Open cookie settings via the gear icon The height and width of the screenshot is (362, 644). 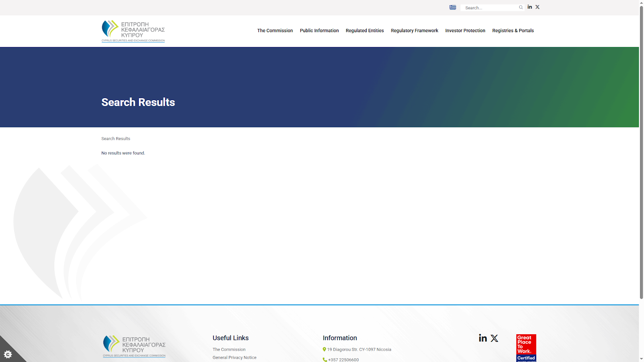tap(8, 354)
